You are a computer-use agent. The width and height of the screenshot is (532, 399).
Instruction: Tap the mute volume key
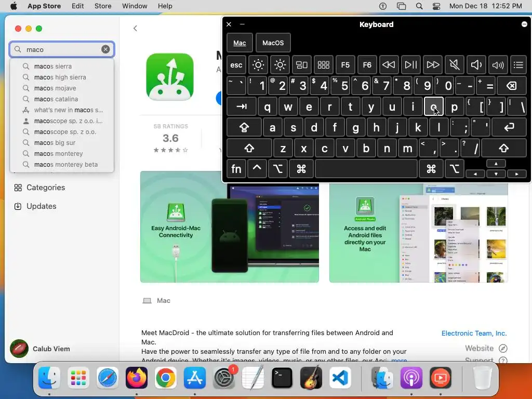454,65
